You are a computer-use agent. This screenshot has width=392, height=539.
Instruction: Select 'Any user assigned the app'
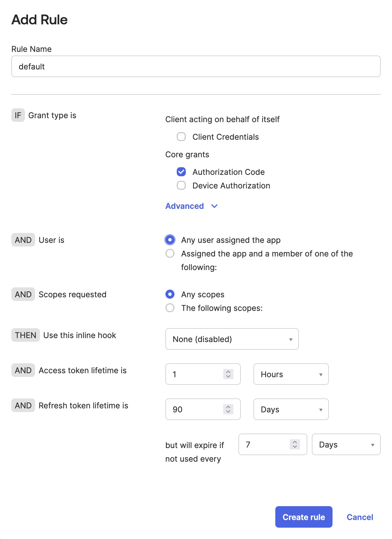pos(170,240)
